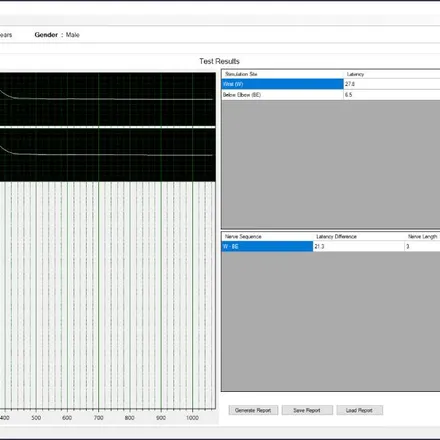Click the 700 tick label on time axis
Screen dimensions: 440x440
98,418
